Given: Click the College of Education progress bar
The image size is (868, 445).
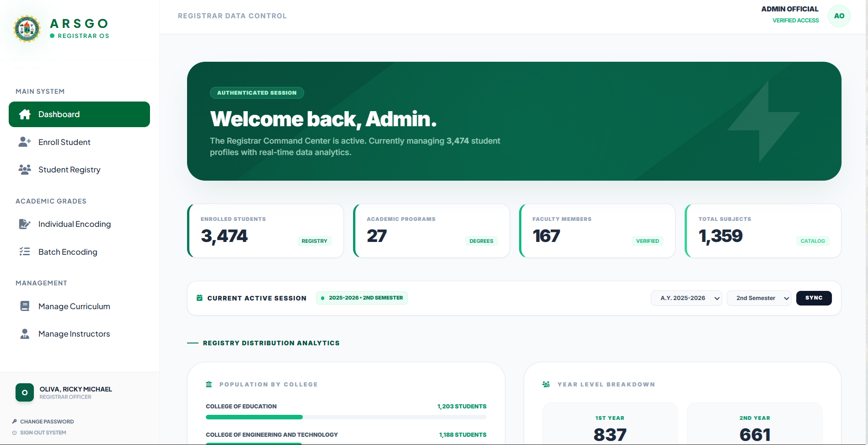Looking at the screenshot, I should pos(346,417).
